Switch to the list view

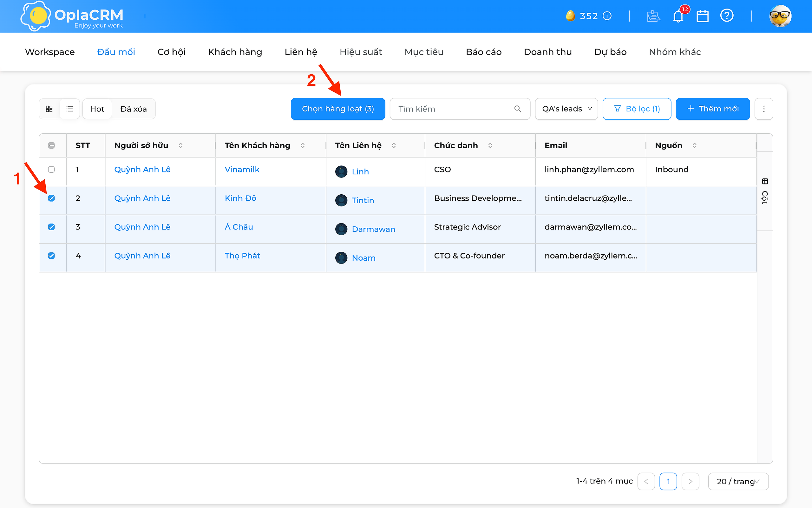tap(69, 109)
